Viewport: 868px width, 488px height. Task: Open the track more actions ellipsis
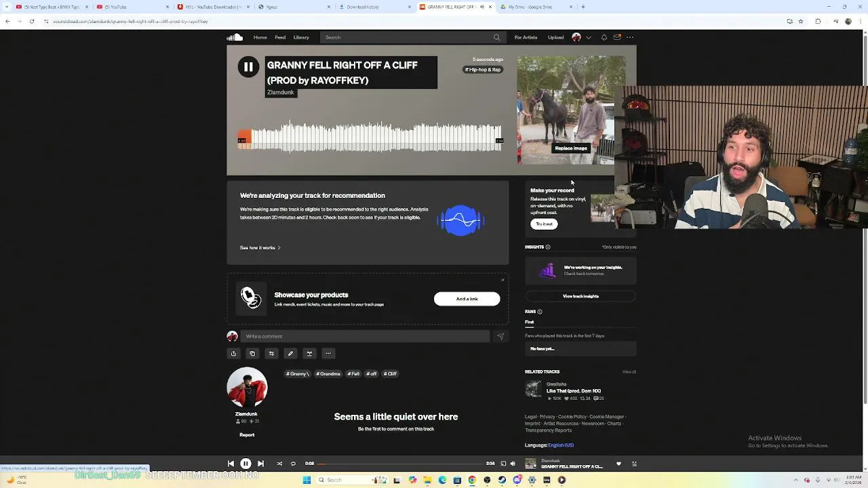point(328,353)
